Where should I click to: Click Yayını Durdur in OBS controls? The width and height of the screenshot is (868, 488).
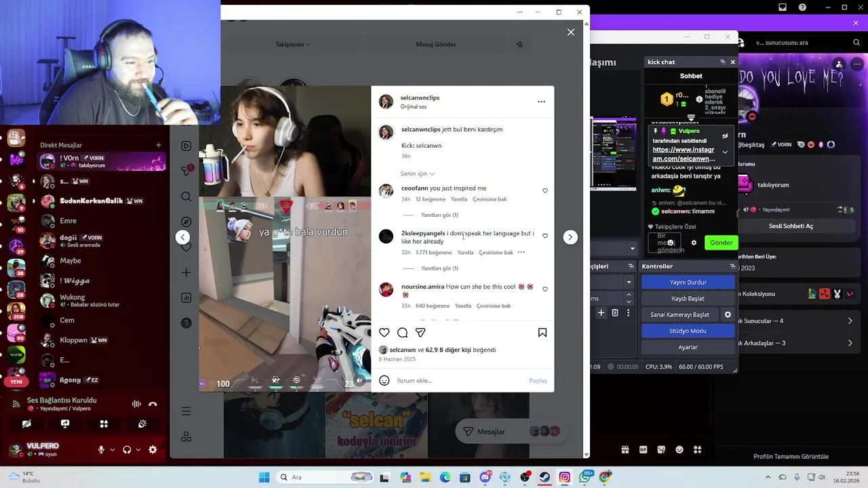tap(688, 282)
